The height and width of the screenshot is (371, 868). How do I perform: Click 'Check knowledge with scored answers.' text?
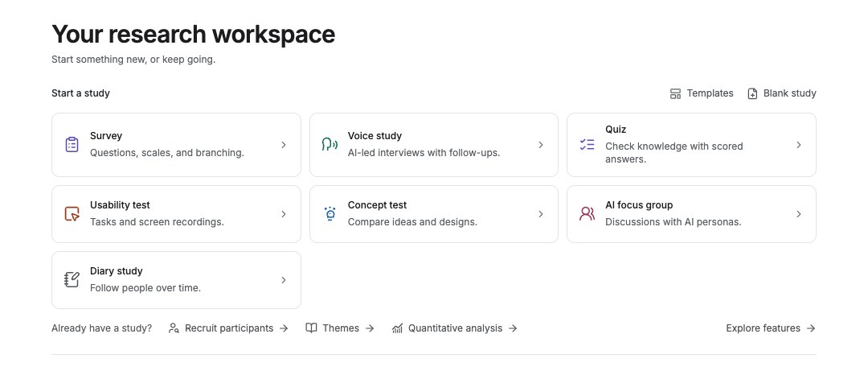674,152
